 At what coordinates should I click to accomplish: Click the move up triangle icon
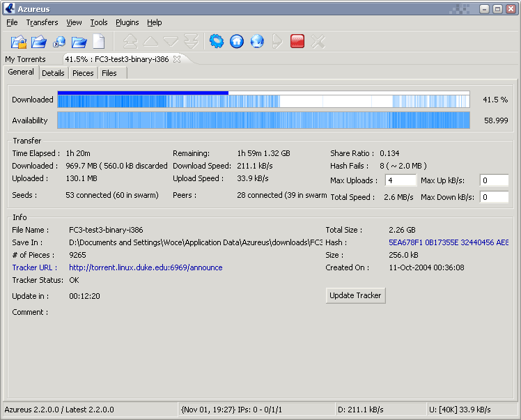click(150, 42)
